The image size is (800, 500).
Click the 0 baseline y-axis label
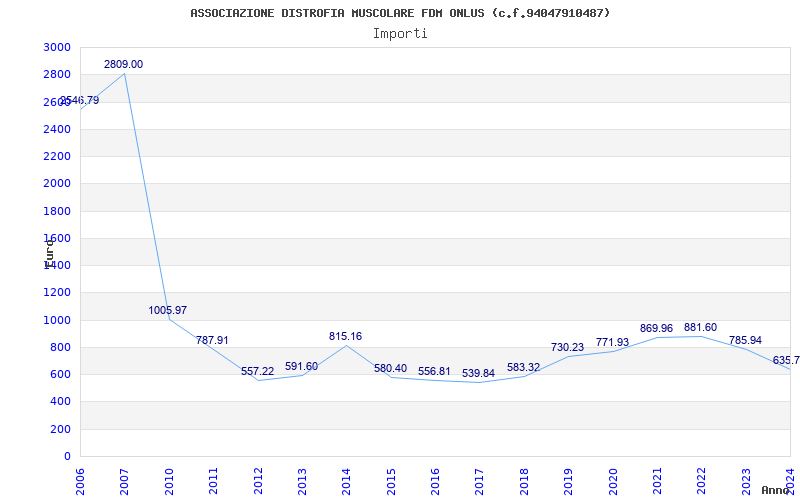[x=67, y=456]
